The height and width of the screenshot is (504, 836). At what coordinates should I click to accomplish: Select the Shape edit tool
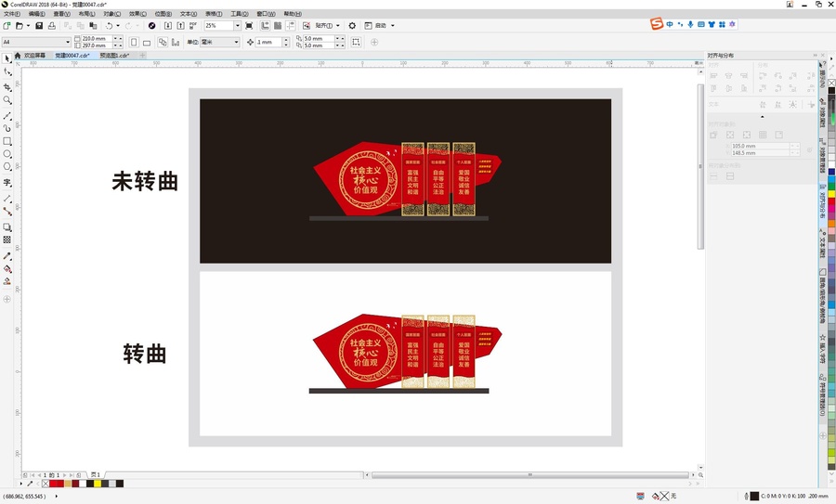click(x=7, y=71)
